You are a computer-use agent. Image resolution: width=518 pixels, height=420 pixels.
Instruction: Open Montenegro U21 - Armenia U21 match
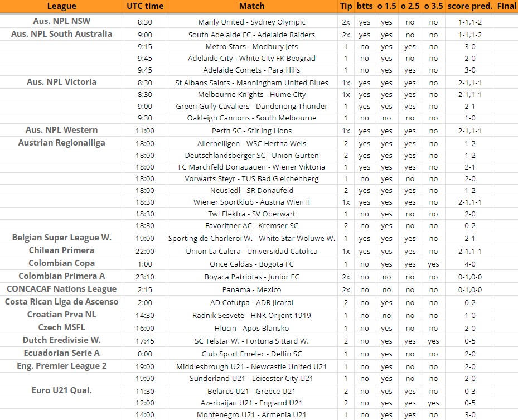click(x=251, y=415)
